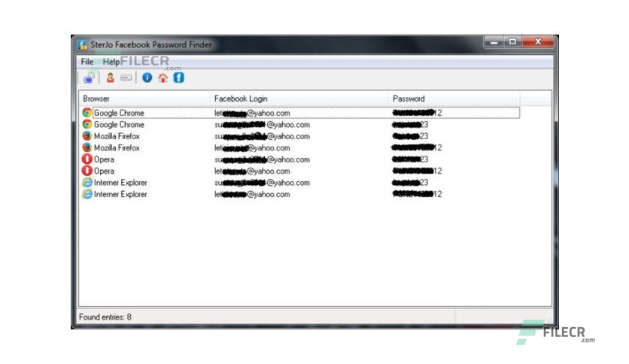Screen dimensions: 629x364
Task: Click Chrome password ending in 12
Action: click(417, 113)
